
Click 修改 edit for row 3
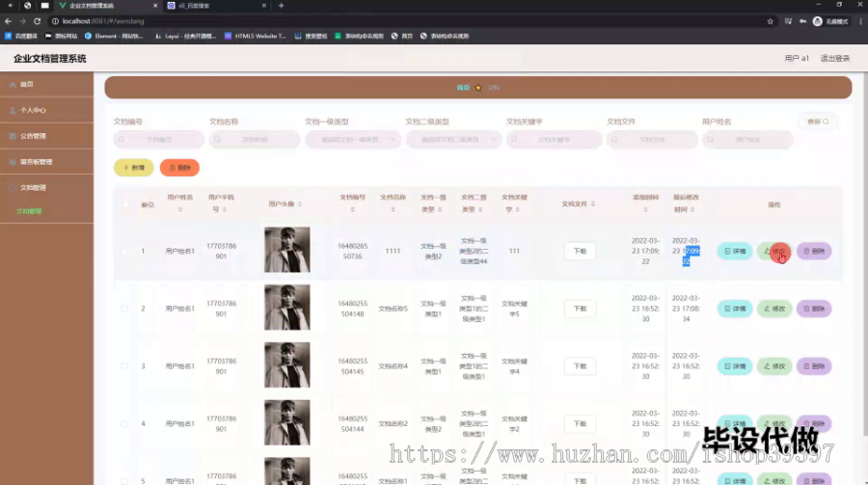tap(774, 366)
